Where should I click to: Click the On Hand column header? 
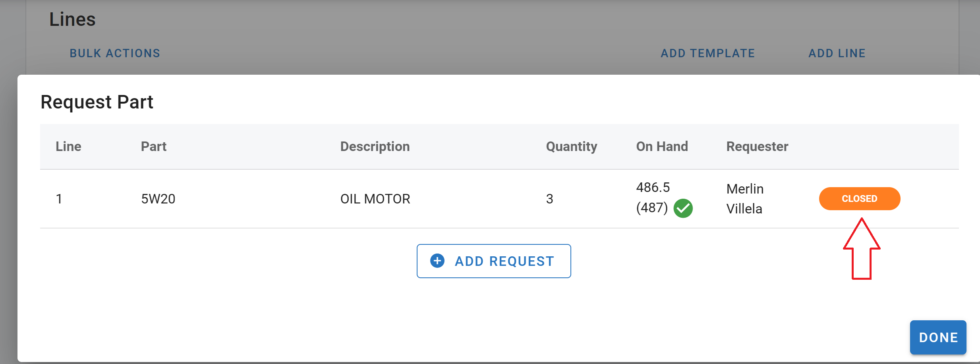coord(662,147)
